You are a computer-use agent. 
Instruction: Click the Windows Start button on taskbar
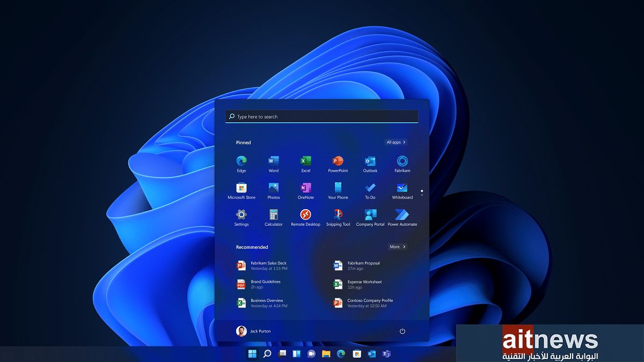[x=252, y=353]
